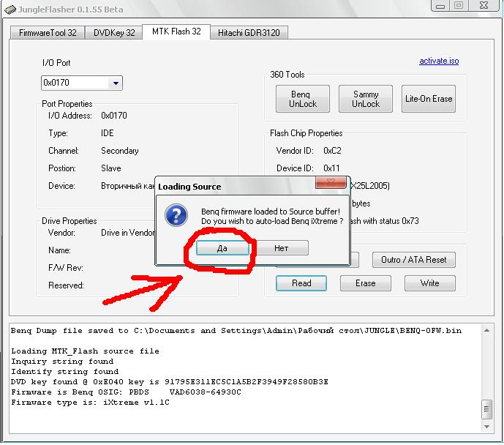504x445 pixels.
Task: Click 'Benq Dump file saved to' log line
Action: (236, 331)
